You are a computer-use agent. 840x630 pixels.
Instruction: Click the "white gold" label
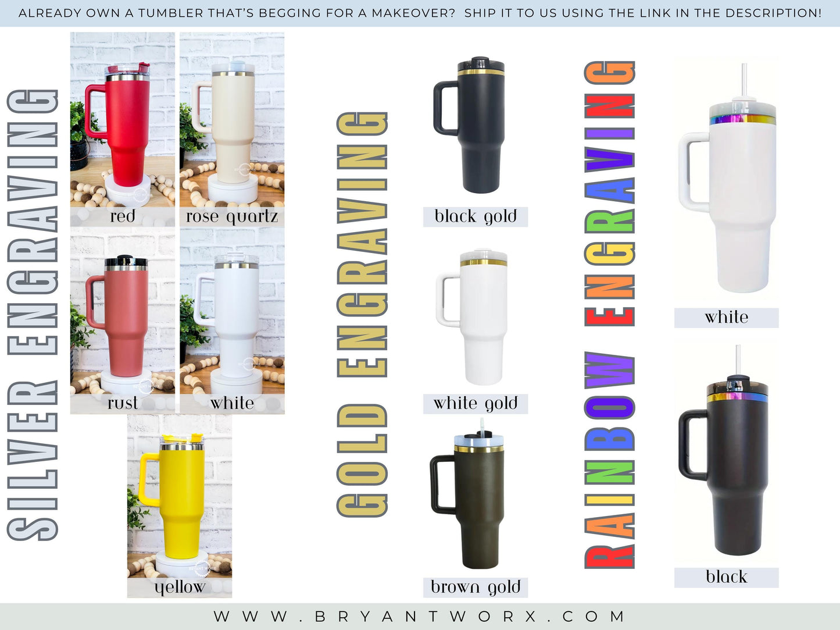(x=476, y=403)
